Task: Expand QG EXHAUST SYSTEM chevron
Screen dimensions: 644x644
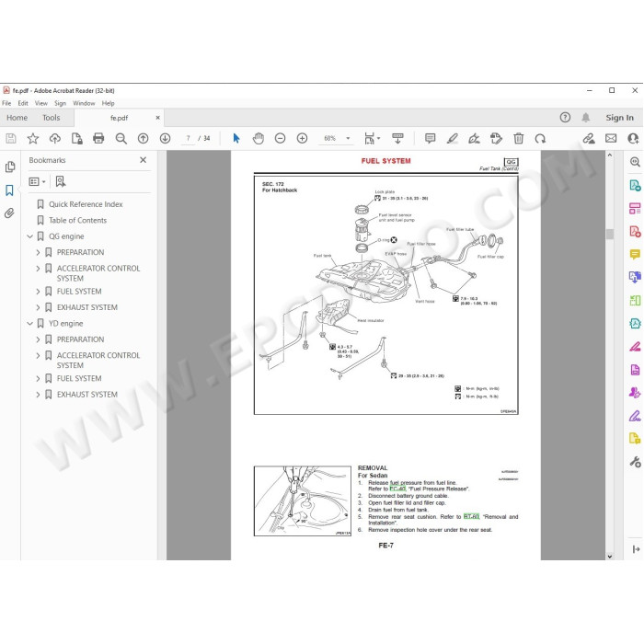Action: 38,307
